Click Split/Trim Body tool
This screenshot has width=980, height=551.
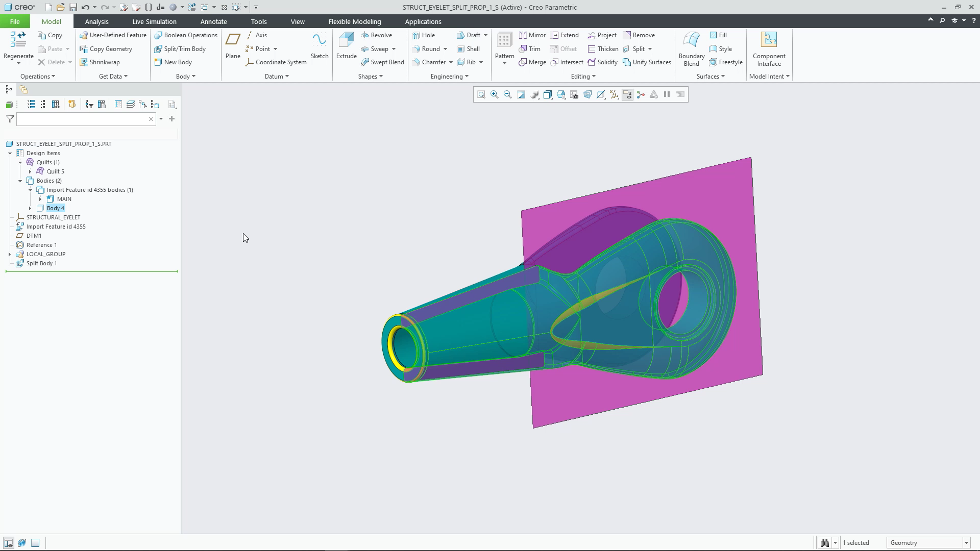pos(180,49)
